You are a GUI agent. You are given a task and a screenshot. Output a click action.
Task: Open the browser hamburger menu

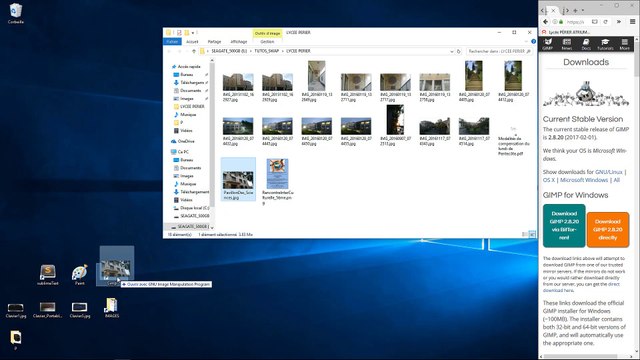632,22
